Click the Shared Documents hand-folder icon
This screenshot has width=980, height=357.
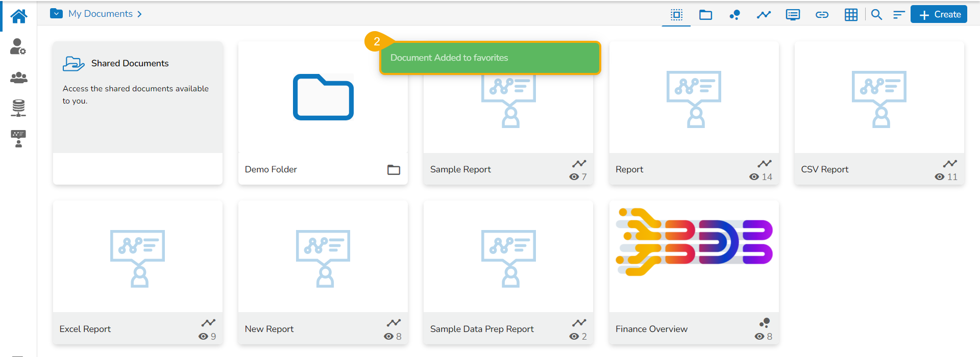[73, 64]
